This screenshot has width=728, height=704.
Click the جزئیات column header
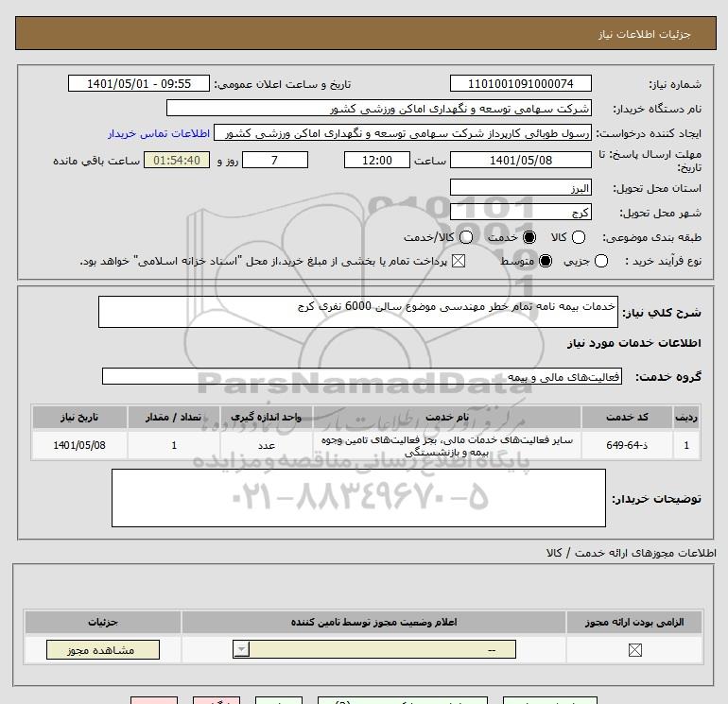click(103, 622)
